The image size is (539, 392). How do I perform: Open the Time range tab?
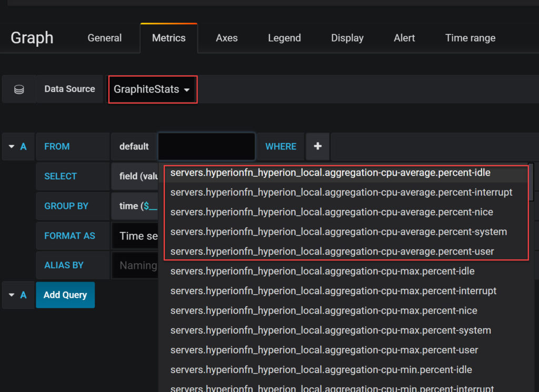[x=470, y=38]
